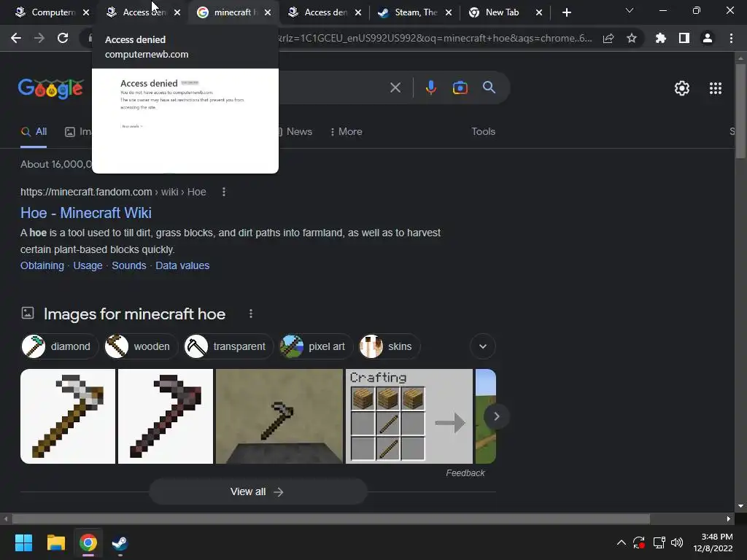The image size is (747, 560).
Task: Start a voice search with the microphone
Action: (x=430, y=87)
